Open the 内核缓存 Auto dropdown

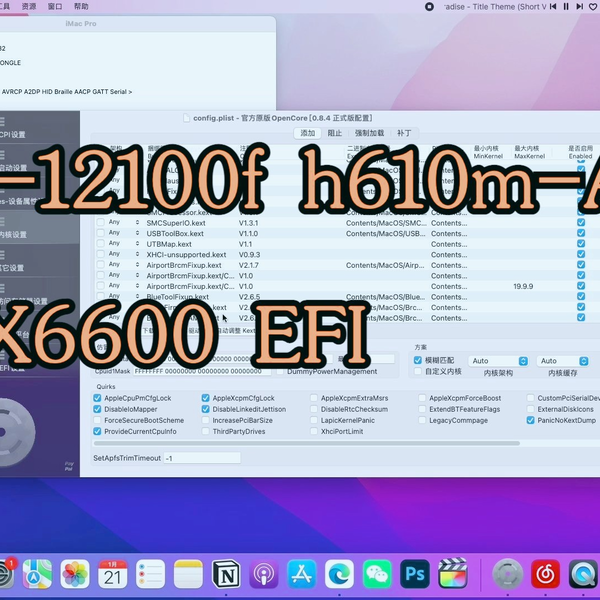(x=562, y=361)
